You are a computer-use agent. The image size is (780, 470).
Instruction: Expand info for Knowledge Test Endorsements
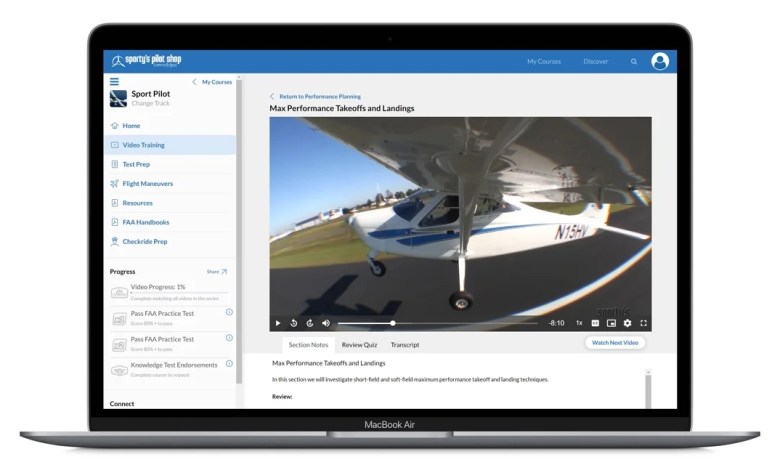coord(229,364)
